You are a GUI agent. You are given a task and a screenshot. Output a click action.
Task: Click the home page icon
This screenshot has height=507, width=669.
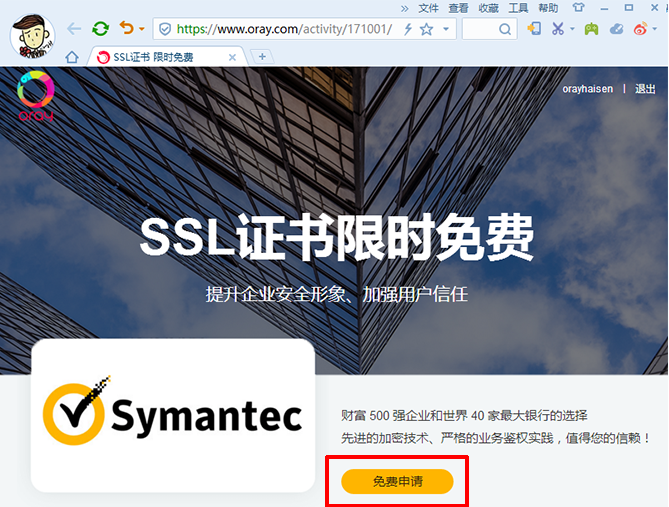(72, 57)
